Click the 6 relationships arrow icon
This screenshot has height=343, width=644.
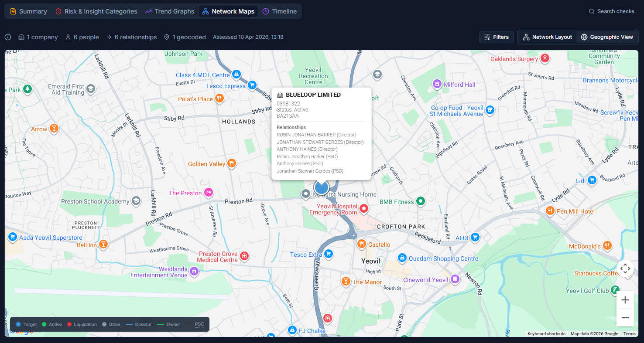(x=109, y=37)
